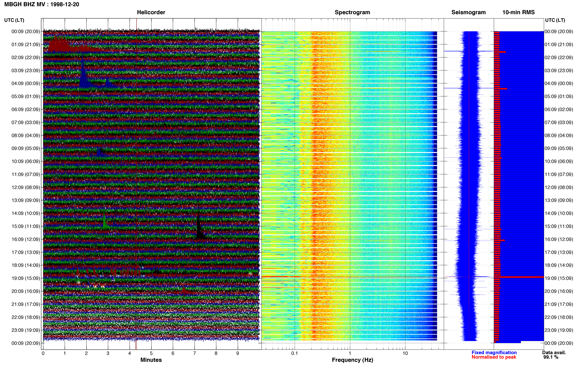This screenshot has height=368, width=588.
Task: Click the 20:09 (16:09) label beside the Helicorder
Action: pos(26,291)
